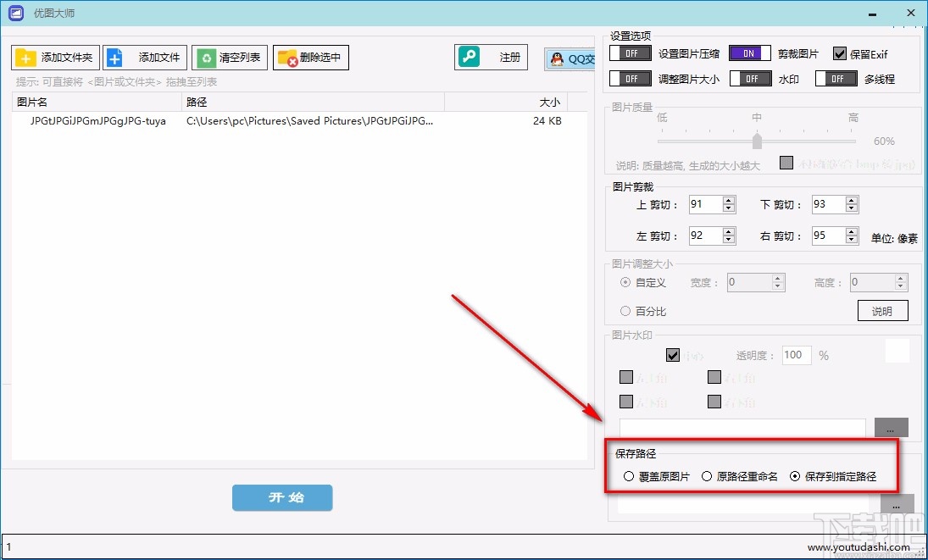Screen dimensions: 928x560
Task: Toggle the 设置图片压缩 switch
Action: (x=631, y=53)
